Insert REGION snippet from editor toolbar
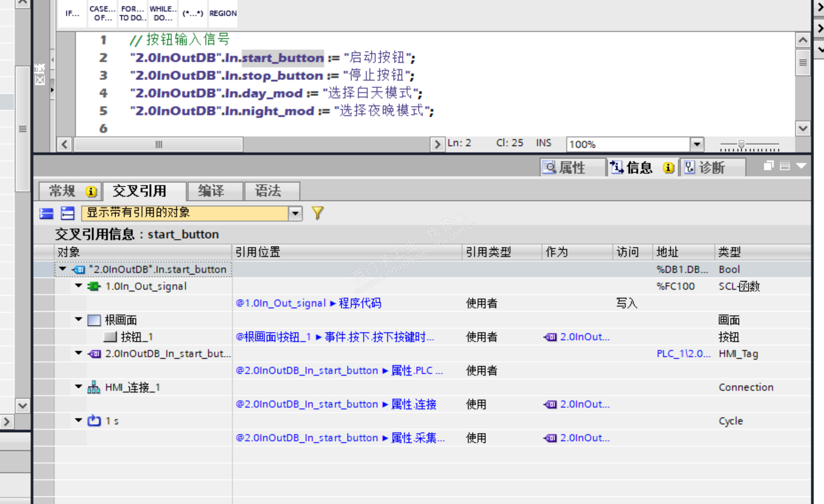The height and width of the screenshot is (504, 824). click(x=223, y=13)
